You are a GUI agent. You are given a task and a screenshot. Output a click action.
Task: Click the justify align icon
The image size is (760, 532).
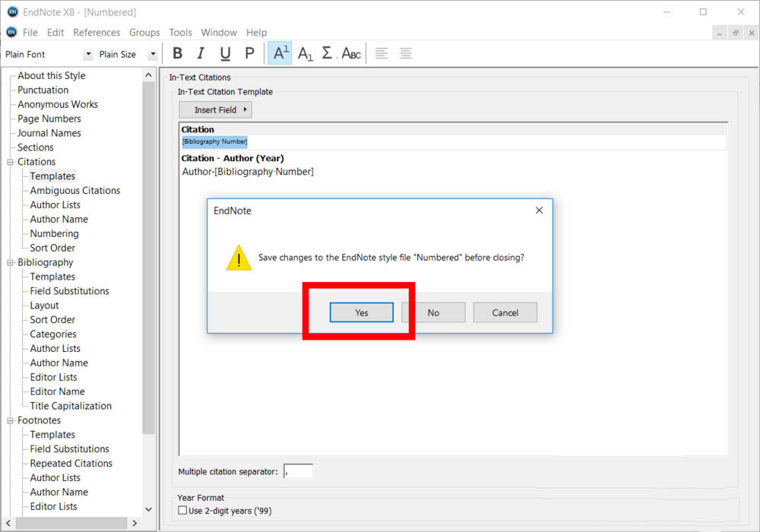tap(406, 53)
